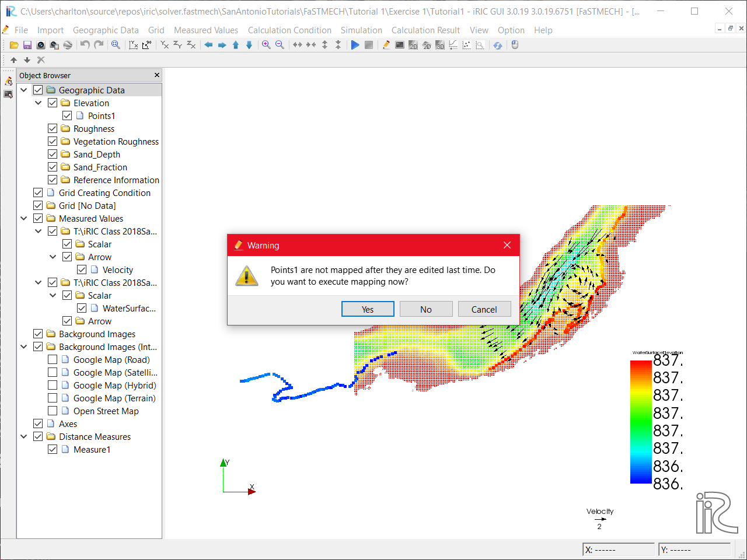Select the Undo icon on the toolbar

click(x=85, y=45)
